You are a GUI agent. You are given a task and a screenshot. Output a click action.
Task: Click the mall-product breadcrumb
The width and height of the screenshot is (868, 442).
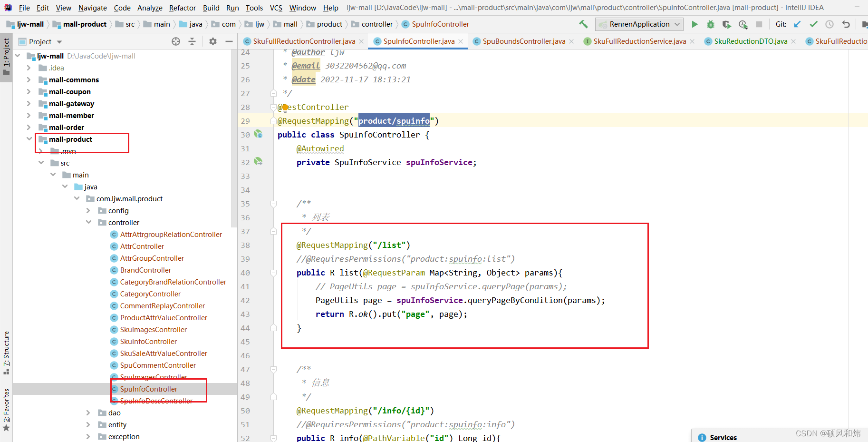click(80, 24)
